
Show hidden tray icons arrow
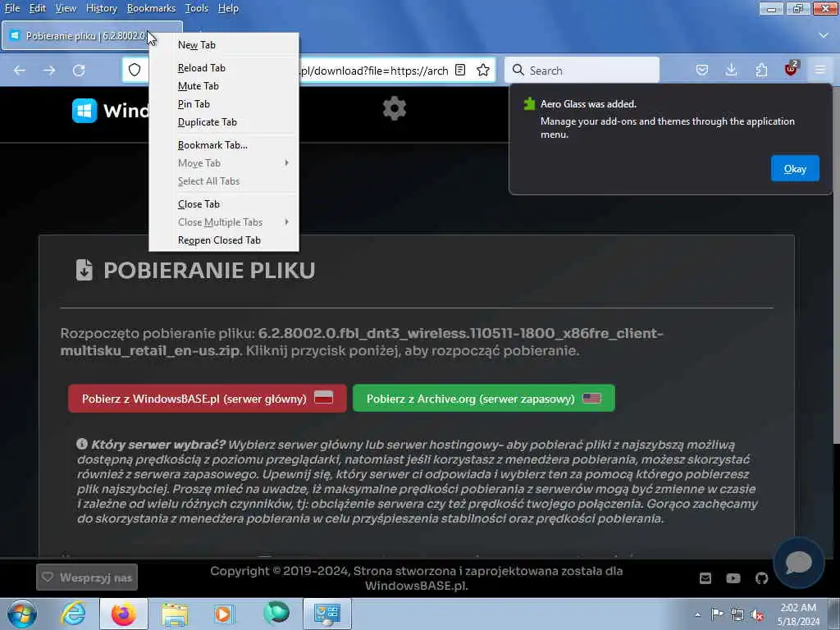697,615
